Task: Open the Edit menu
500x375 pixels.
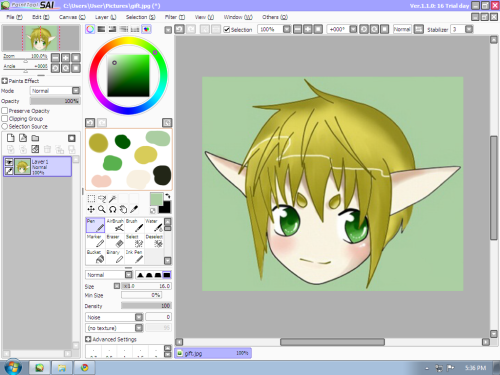Action: pyautogui.click(x=41, y=17)
